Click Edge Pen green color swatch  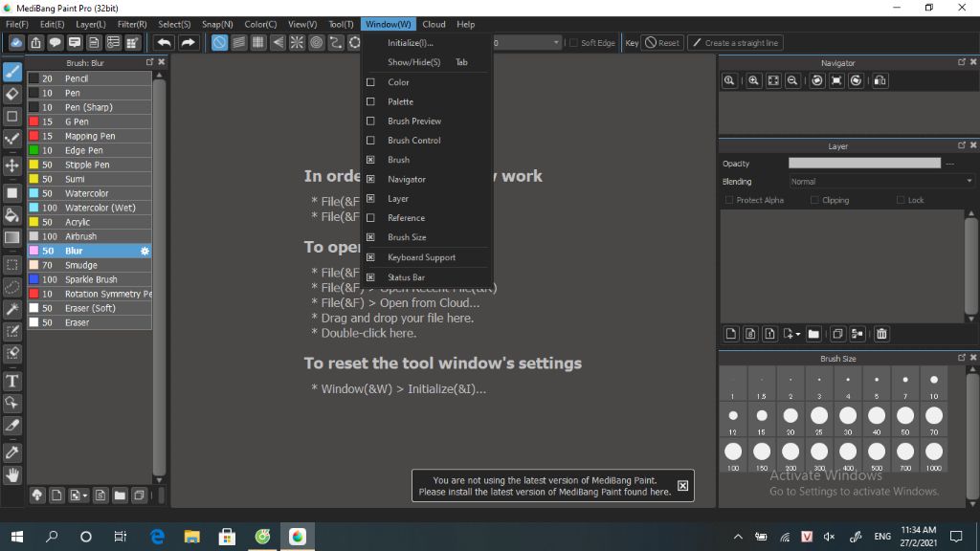tap(33, 150)
